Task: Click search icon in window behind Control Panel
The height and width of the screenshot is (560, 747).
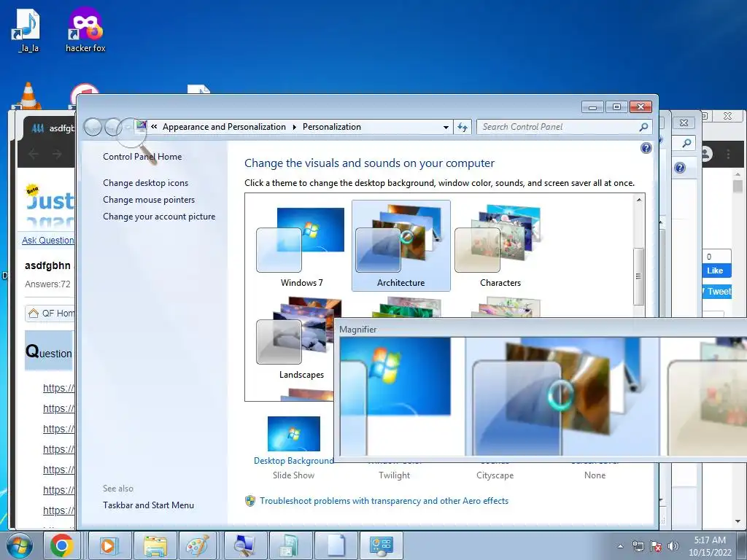Action: point(686,143)
